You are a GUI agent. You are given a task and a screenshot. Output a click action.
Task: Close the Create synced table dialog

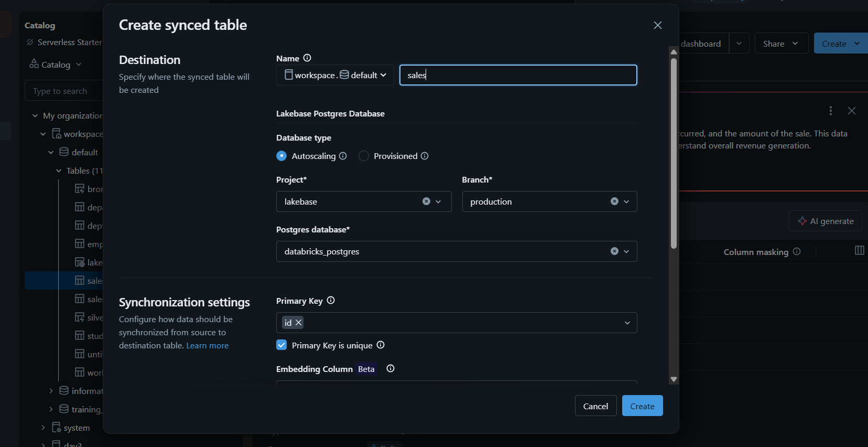[x=658, y=25]
